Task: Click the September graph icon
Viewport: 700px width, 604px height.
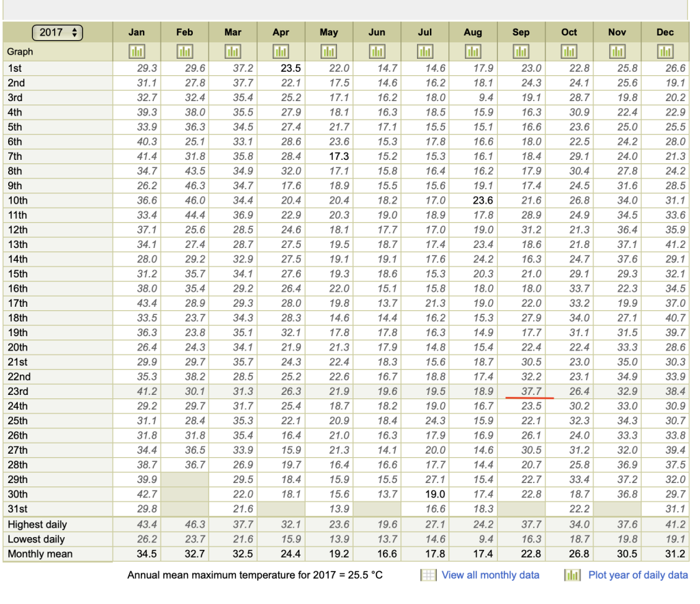Action: [x=521, y=52]
